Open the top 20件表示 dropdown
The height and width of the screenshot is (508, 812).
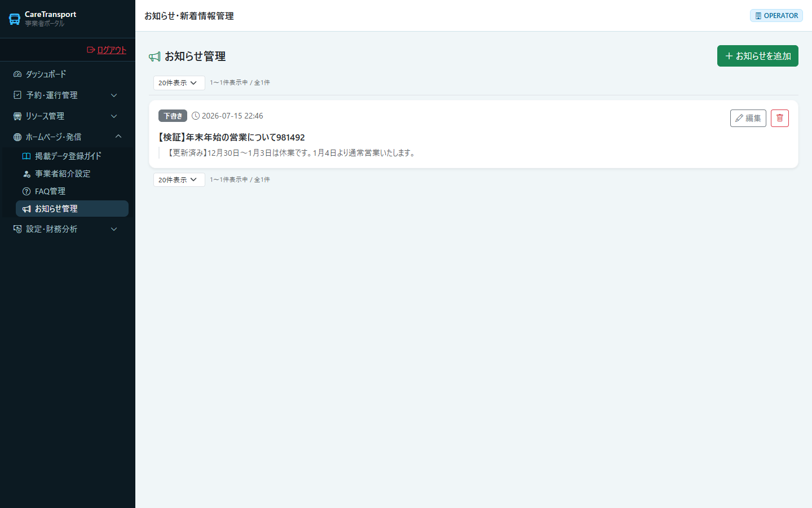[x=179, y=83]
